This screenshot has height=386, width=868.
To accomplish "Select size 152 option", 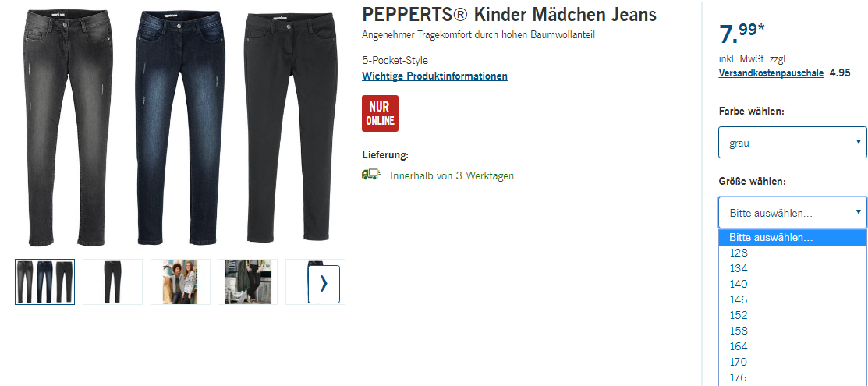I will (792, 315).
